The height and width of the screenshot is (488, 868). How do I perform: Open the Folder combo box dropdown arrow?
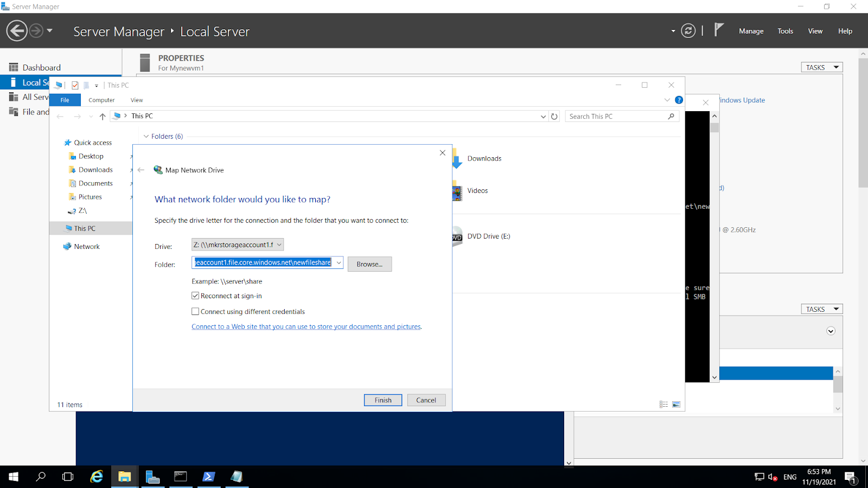tap(339, 262)
